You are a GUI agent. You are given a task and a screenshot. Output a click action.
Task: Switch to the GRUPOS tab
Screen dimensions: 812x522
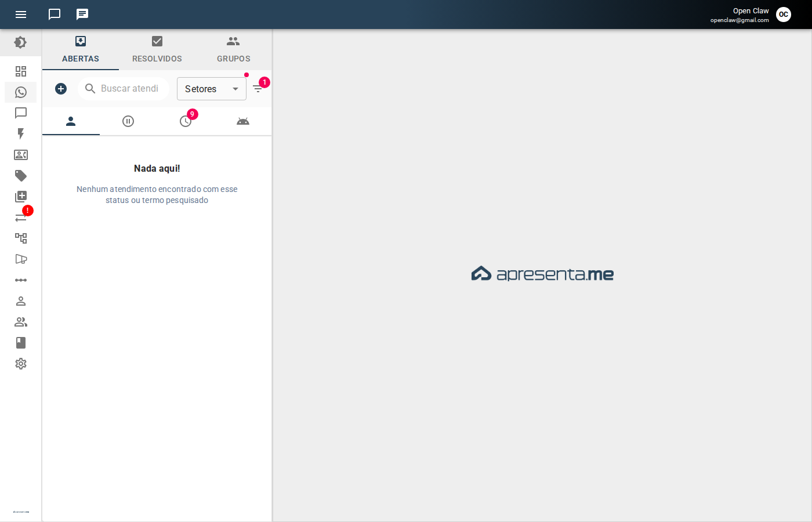(x=233, y=50)
